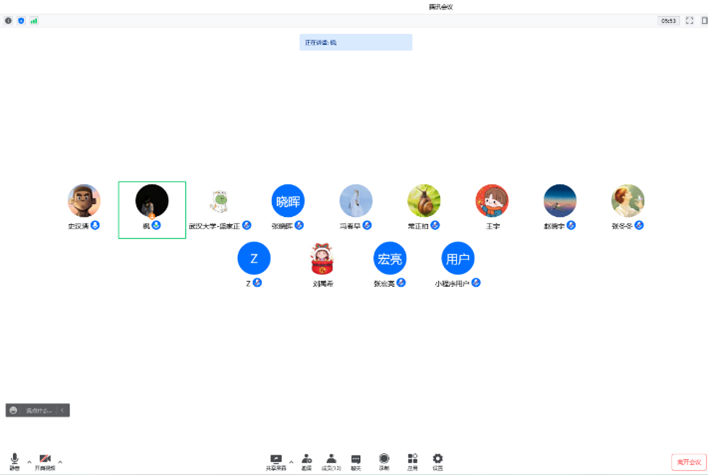This screenshot has height=475, width=708.
Task: Select the 张晓晖 participant avatar
Action: pyautogui.click(x=288, y=200)
